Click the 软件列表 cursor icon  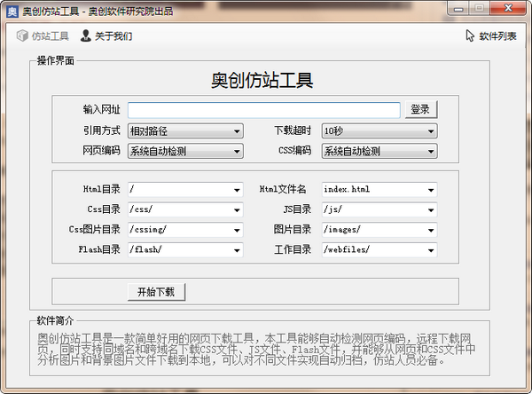point(470,36)
